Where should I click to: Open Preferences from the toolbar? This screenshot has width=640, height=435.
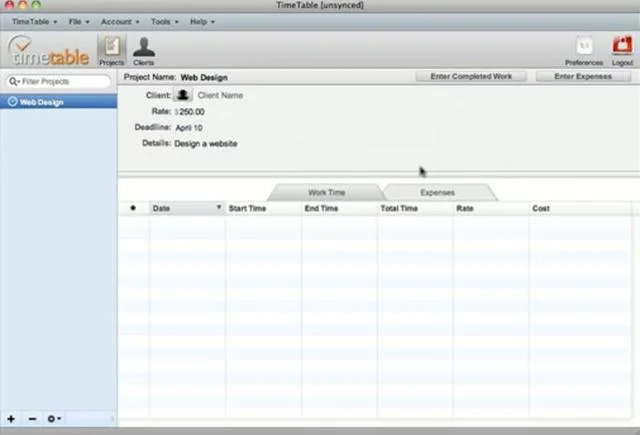coord(584,51)
